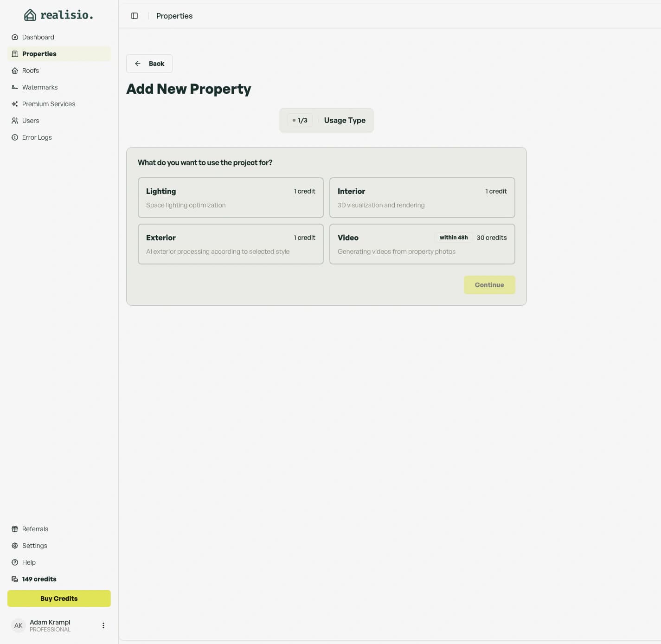This screenshot has width=661, height=644.
Task: Click AI exterior processing description text
Action: tap(218, 251)
